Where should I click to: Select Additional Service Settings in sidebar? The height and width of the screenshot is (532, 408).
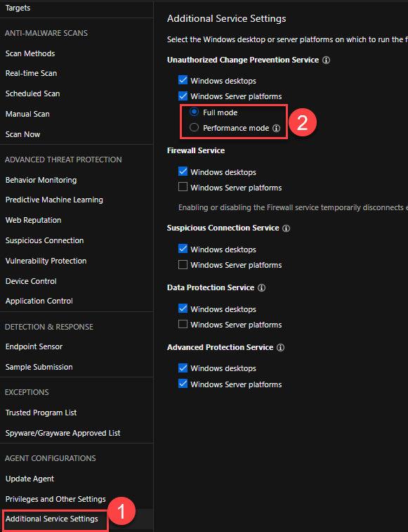pyautogui.click(x=52, y=519)
